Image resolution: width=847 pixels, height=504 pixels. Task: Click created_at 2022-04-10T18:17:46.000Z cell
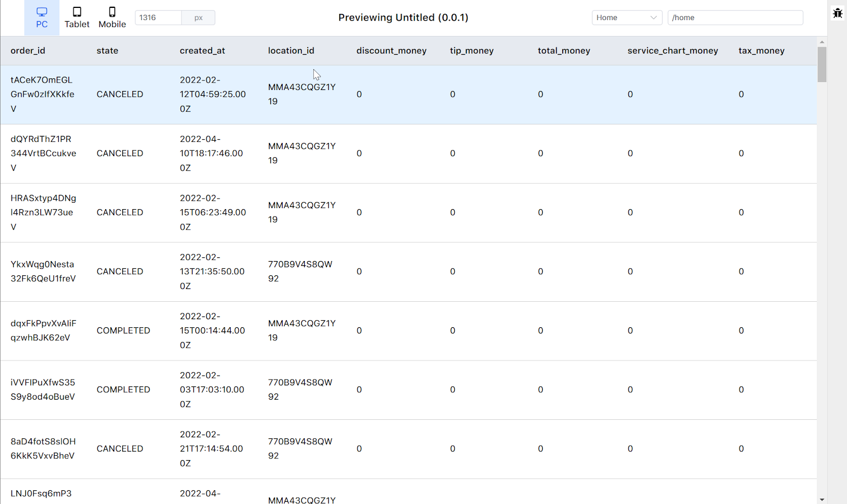[211, 154]
